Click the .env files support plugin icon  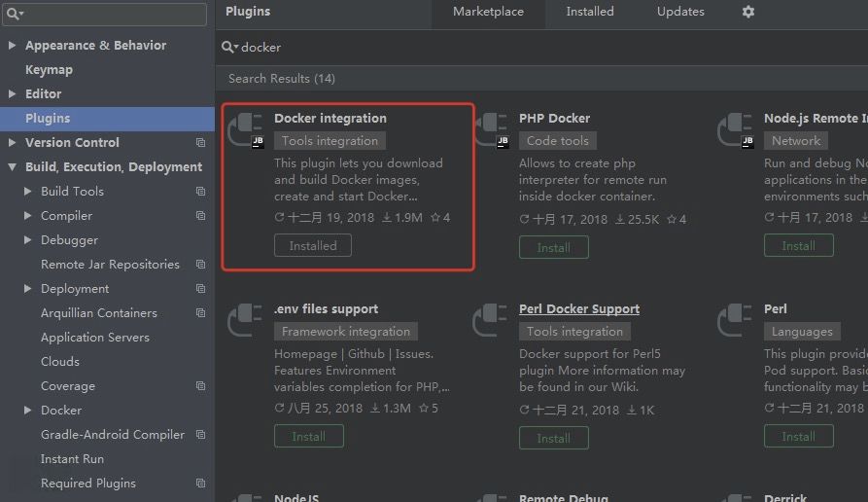pyautogui.click(x=245, y=321)
